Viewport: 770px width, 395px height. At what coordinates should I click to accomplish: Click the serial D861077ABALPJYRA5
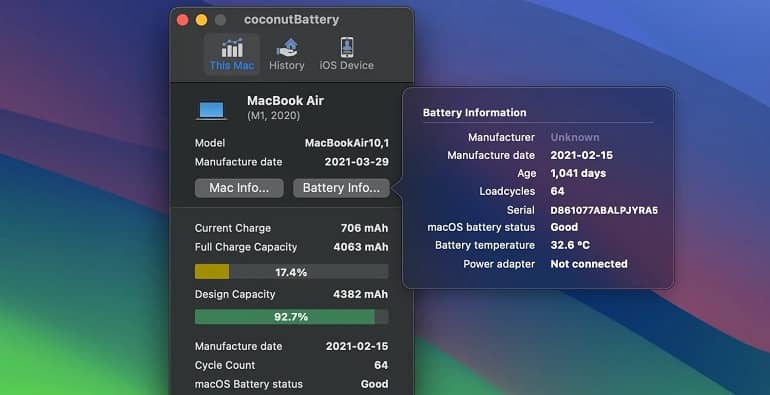[604, 210]
